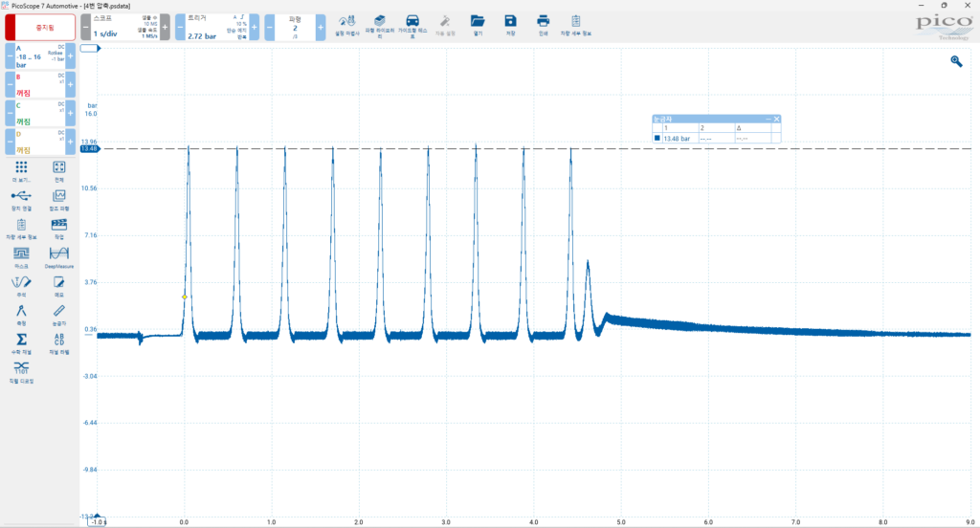Click the Print (인쇄) icon
Image resolution: width=980 pixels, height=528 pixels.
click(x=543, y=23)
